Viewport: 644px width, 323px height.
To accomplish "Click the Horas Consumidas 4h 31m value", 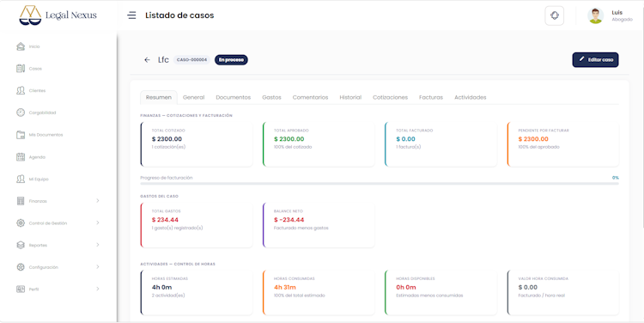I will pyautogui.click(x=285, y=287).
